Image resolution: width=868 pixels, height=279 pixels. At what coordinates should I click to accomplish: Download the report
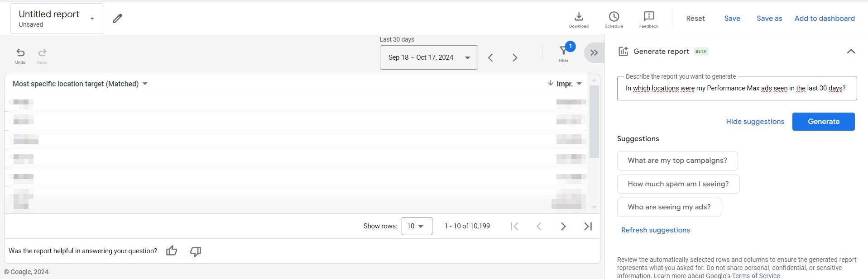point(579,20)
